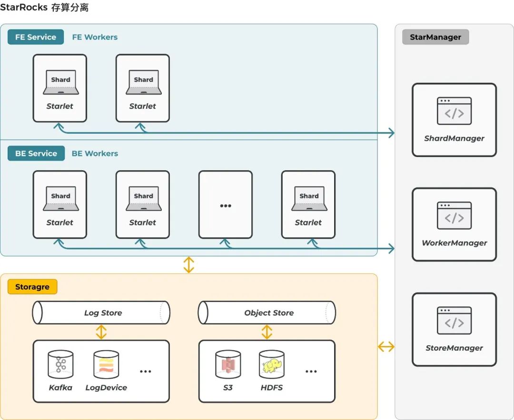The height and width of the screenshot is (420, 514).
Task: Select the HDFS elephant cylinder icon
Action: (x=271, y=364)
